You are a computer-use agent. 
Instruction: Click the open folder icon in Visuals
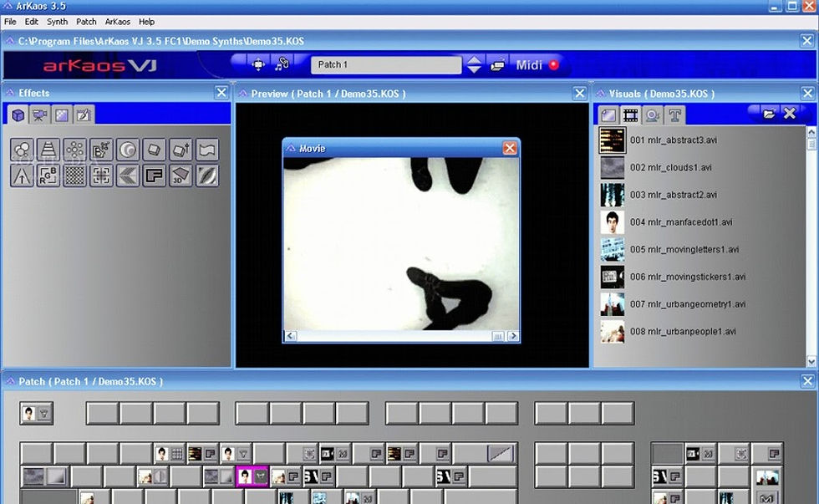point(768,114)
